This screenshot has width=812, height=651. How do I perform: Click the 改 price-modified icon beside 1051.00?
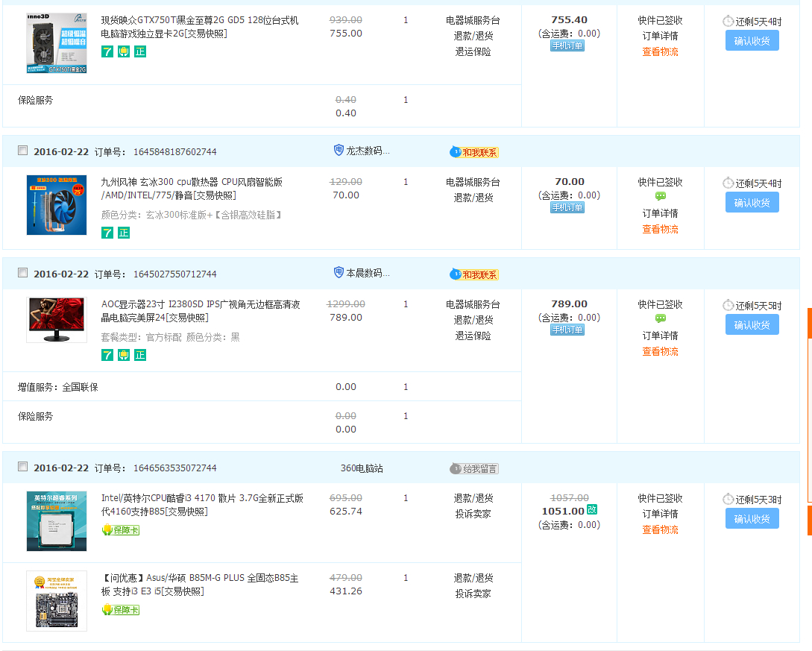click(592, 510)
